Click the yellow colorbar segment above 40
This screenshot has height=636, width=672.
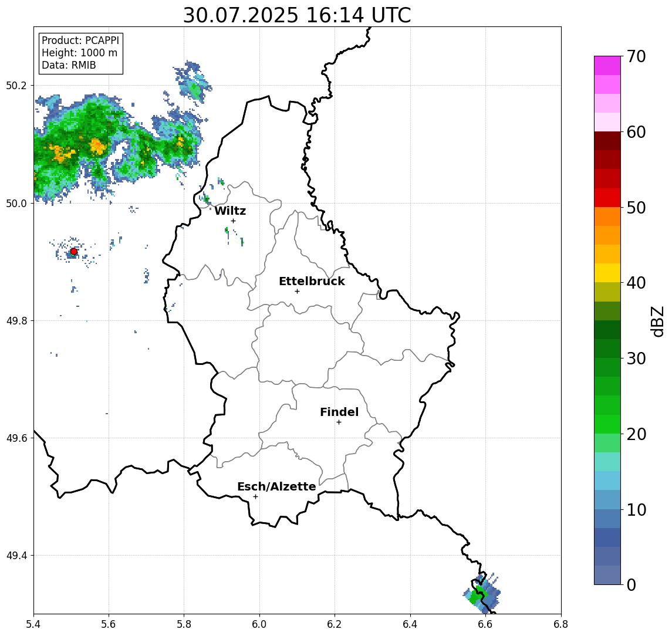[x=607, y=273]
